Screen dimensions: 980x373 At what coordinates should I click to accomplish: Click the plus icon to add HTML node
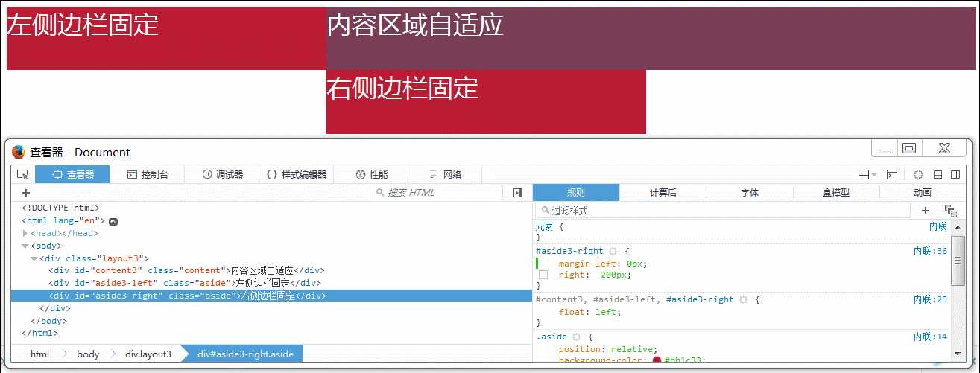[x=26, y=193]
